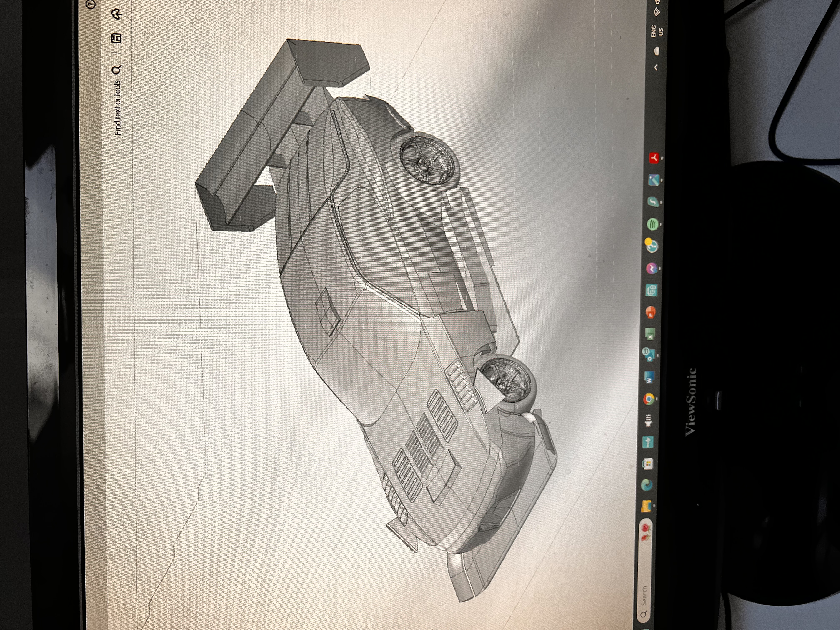
Task: Click the upload to cloud icon
Action: point(117,14)
